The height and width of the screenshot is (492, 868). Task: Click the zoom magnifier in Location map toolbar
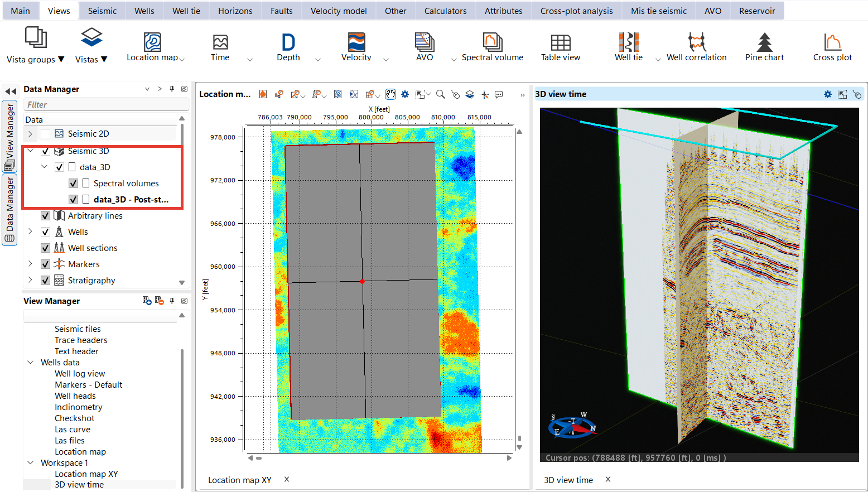click(440, 94)
